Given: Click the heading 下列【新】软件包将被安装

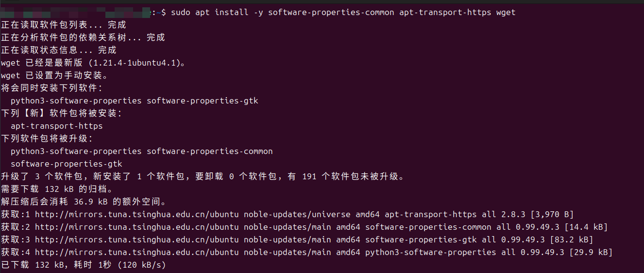Looking at the screenshot, I should pyautogui.click(x=62, y=113).
